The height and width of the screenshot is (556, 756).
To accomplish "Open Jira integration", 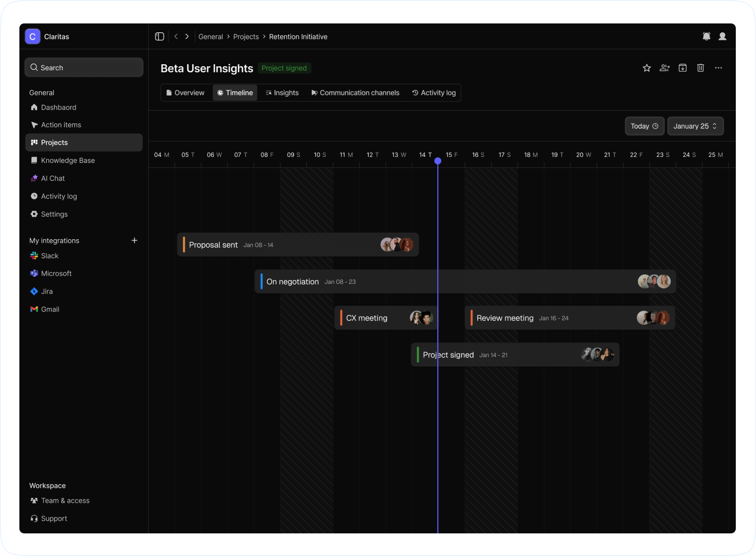I will (x=84, y=291).
